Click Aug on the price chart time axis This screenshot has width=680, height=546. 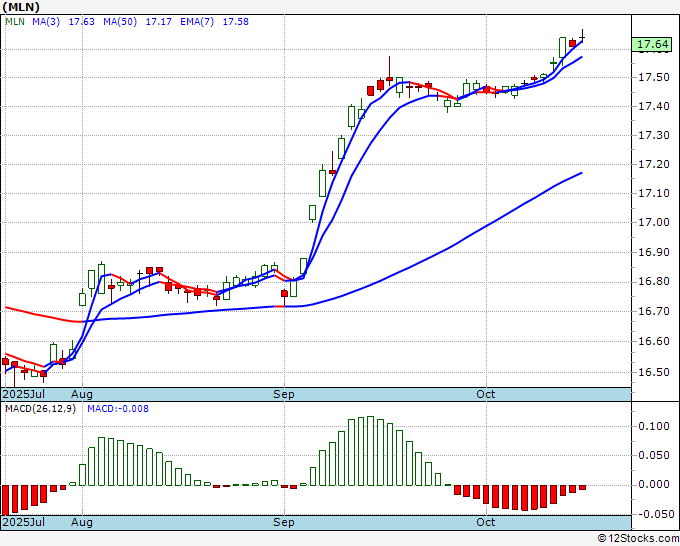pyautogui.click(x=82, y=394)
